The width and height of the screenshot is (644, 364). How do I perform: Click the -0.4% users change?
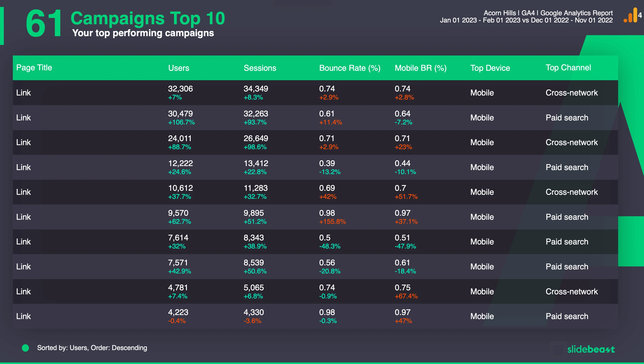177,321
